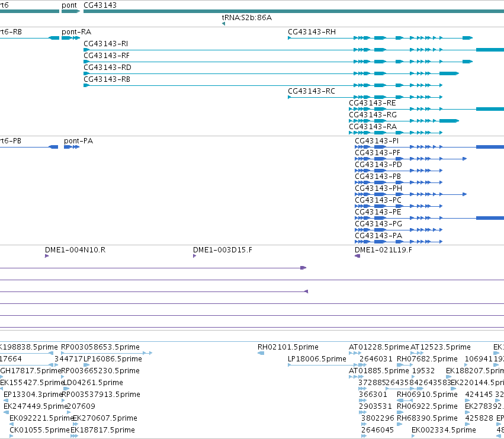504x439 pixels.
Task: Click the DME1-004N10.R arrow glyph
Action: tap(47, 256)
